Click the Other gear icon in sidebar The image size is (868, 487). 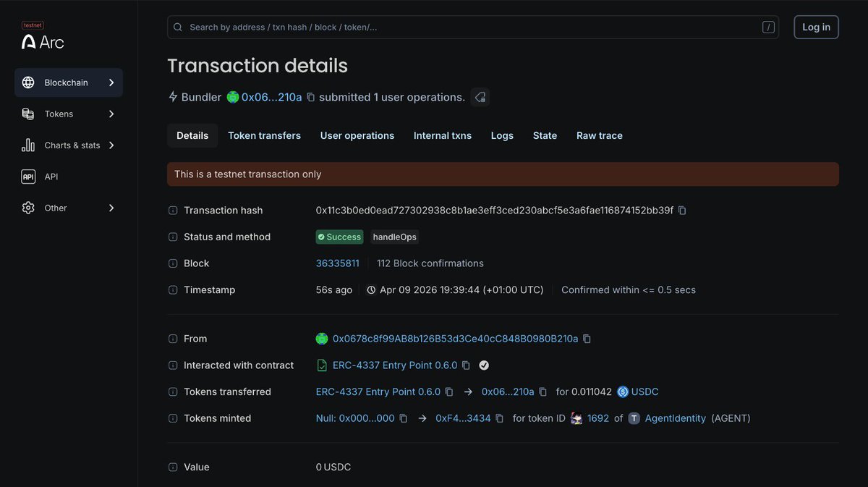tap(28, 208)
